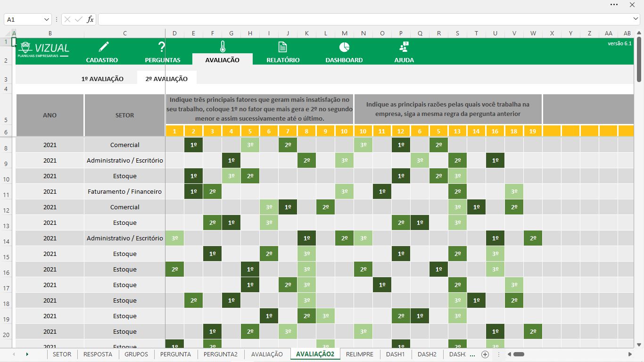The image size is (644, 362).
Task: Show more sheet tabs via ellipsis
Action: pos(472,354)
